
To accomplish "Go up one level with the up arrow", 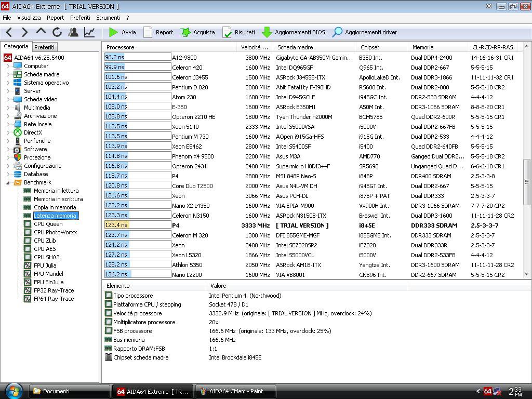I will pyautogui.click(x=41, y=32).
